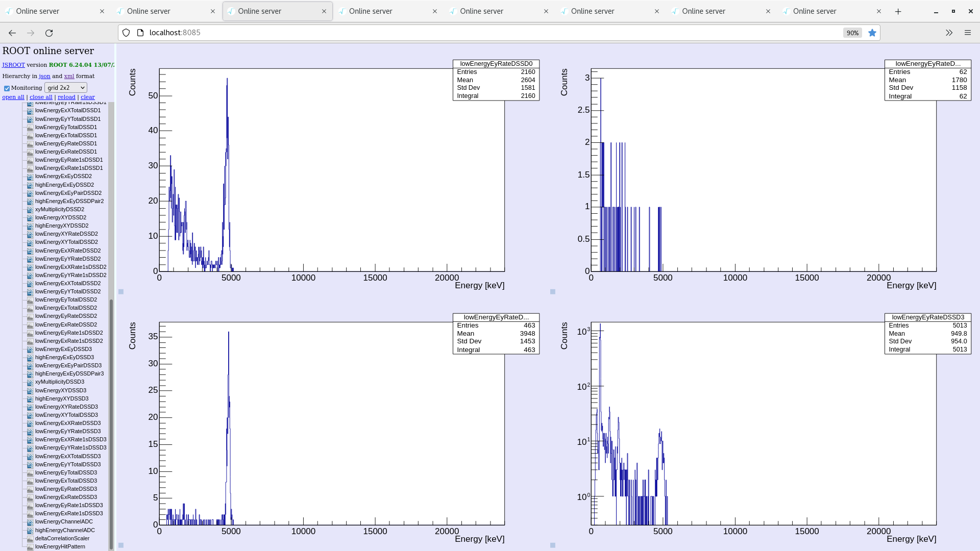The height and width of the screenshot is (551, 980).
Task: Show more toolbar tools via double chevron
Action: click(949, 33)
